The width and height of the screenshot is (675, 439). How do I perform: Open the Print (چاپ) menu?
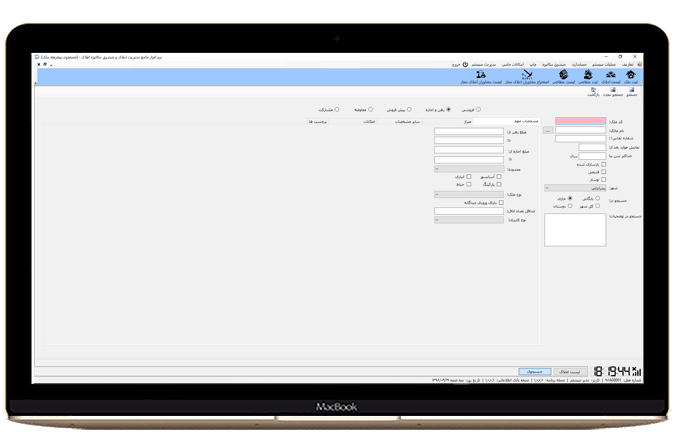[x=533, y=65]
